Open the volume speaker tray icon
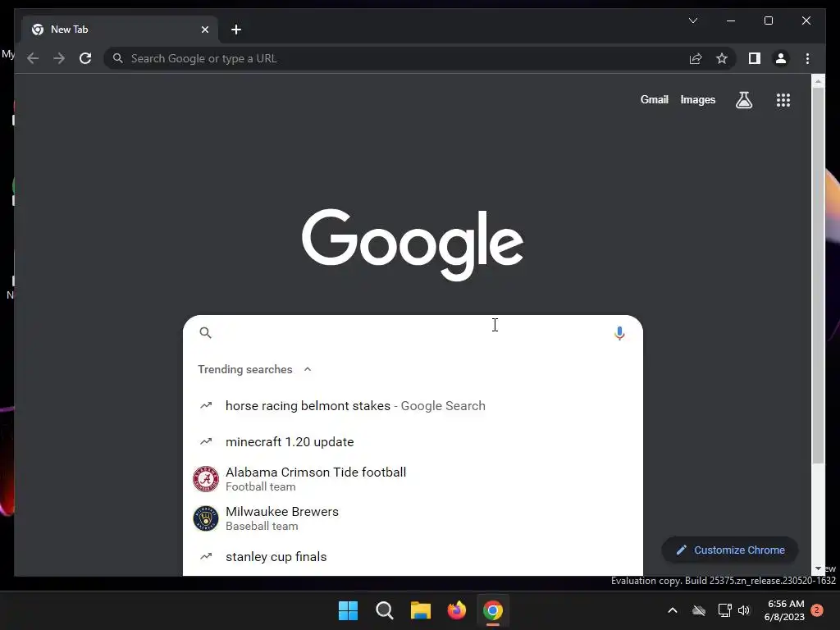Image resolution: width=840 pixels, height=630 pixels. coord(744,610)
